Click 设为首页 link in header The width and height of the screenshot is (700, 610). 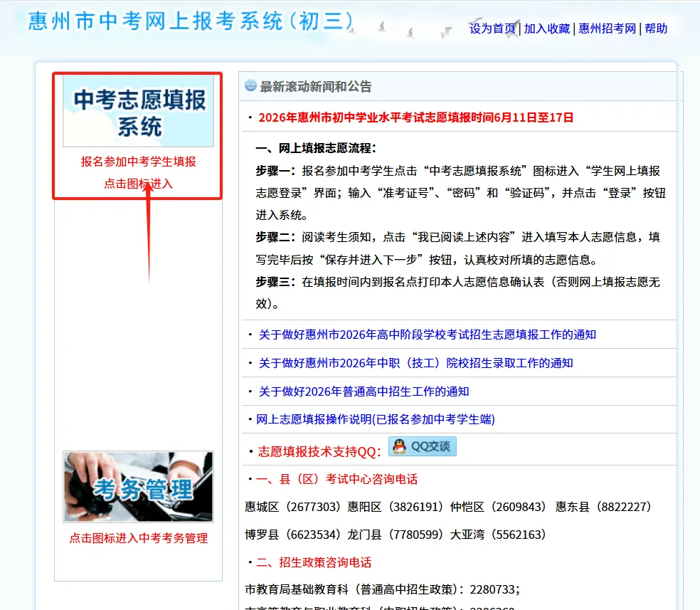pos(492,28)
